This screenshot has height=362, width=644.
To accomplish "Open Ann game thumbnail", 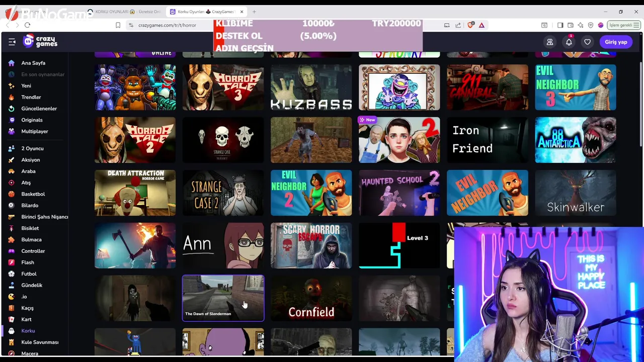I will click(223, 245).
